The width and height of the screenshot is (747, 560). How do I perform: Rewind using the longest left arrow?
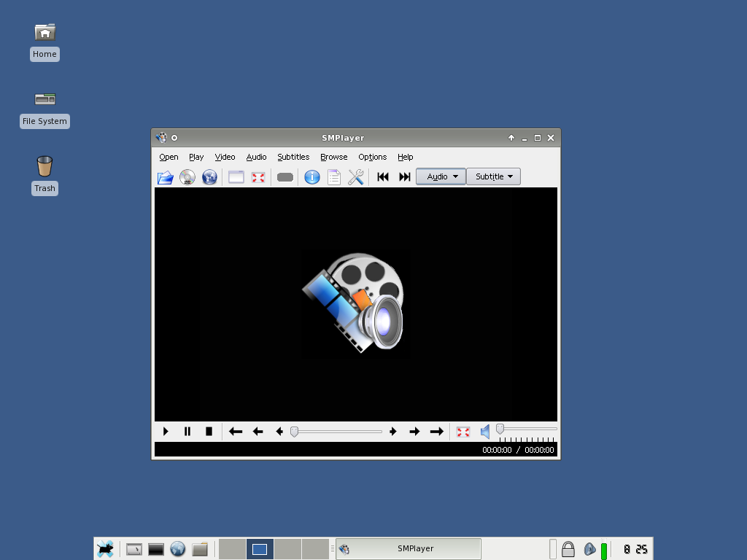236,432
